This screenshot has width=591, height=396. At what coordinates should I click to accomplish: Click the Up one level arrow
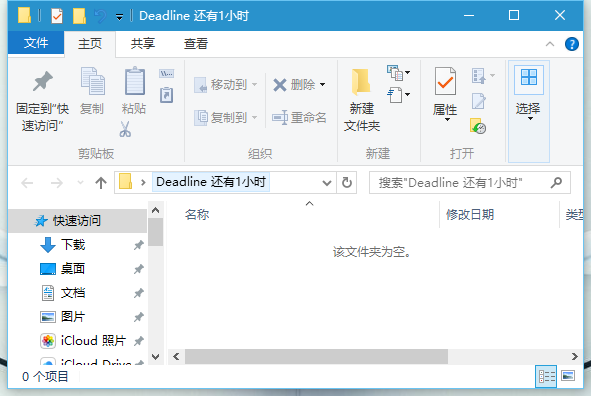(x=101, y=183)
